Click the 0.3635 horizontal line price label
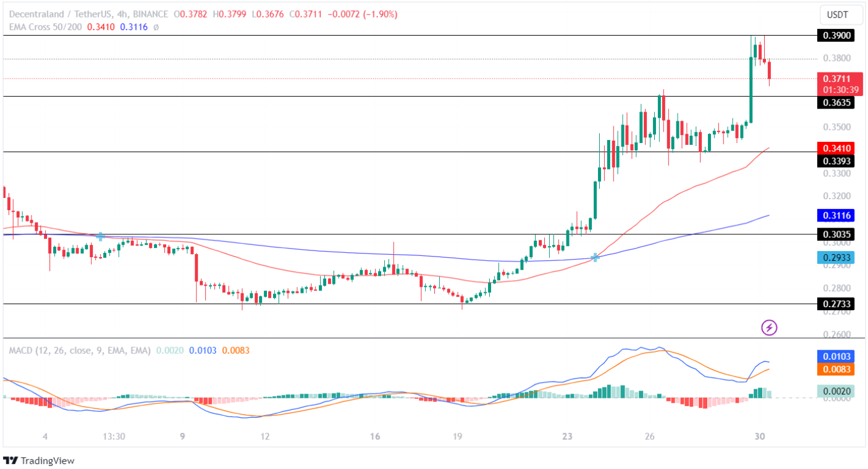This screenshot has height=469, width=868. point(837,103)
